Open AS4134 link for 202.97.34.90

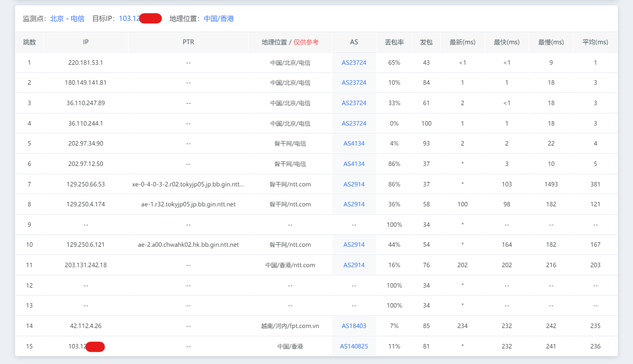354,144
